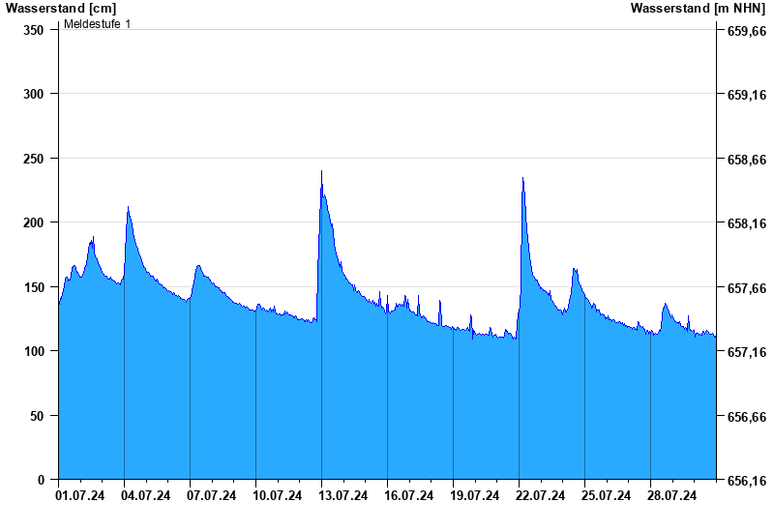The height and width of the screenshot is (532, 774).
Task: Click the 04.07.24 date label
Action: [x=146, y=495]
